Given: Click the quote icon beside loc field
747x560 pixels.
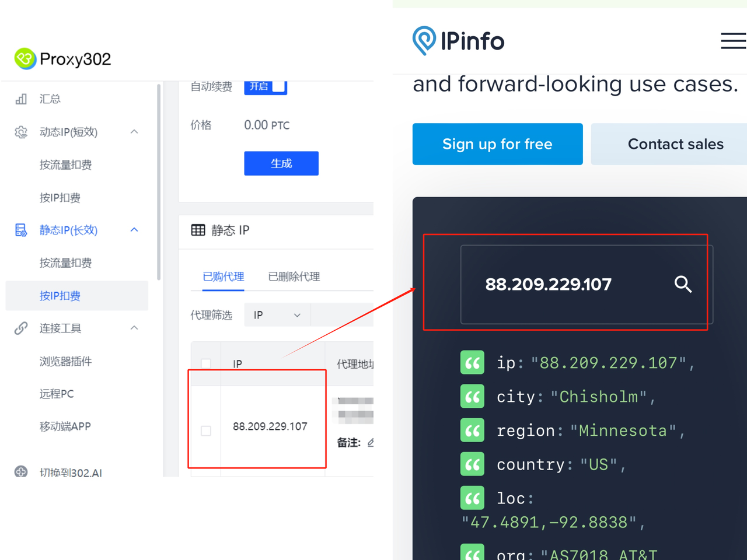Looking at the screenshot, I should point(472,498).
